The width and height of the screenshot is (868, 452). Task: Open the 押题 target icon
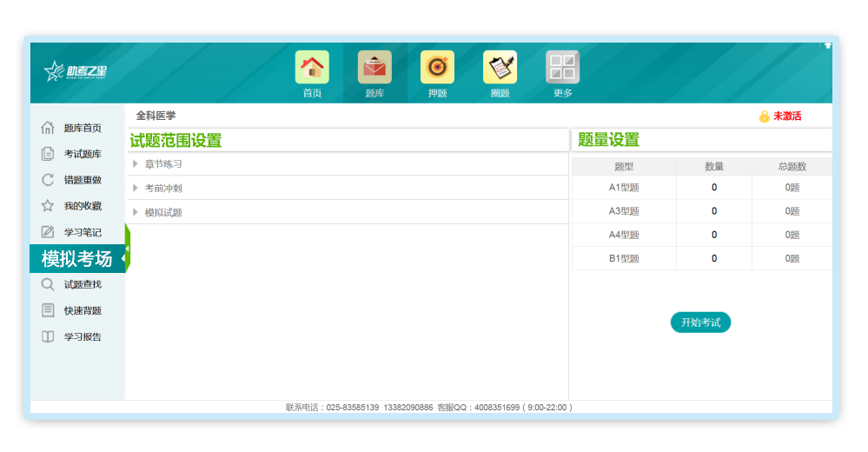tap(437, 68)
